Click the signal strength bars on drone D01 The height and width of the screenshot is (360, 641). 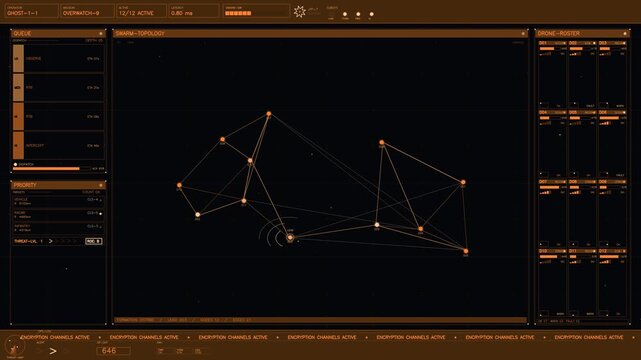tap(546, 54)
